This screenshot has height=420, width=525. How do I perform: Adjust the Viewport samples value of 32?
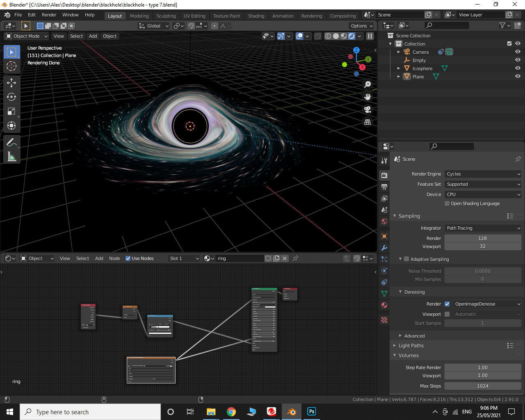pos(483,247)
